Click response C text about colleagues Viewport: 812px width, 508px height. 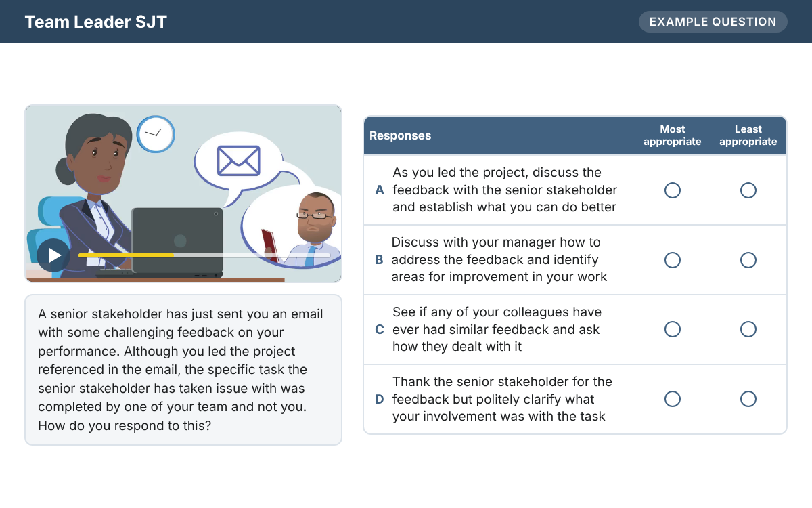[x=497, y=329]
